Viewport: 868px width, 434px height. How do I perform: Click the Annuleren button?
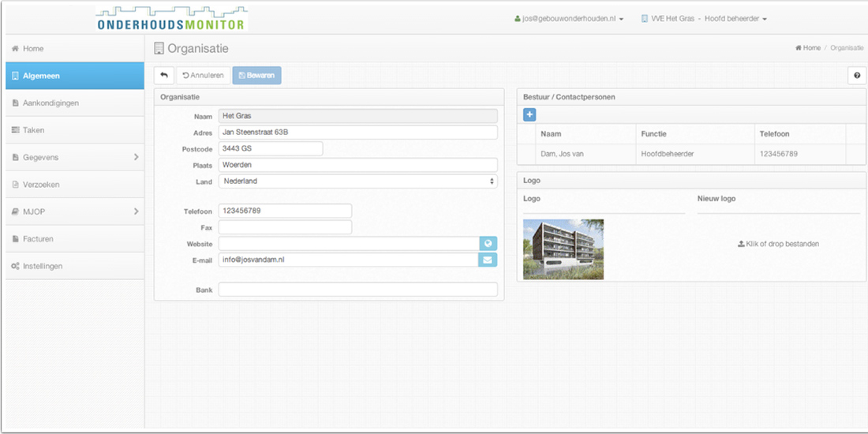[203, 76]
